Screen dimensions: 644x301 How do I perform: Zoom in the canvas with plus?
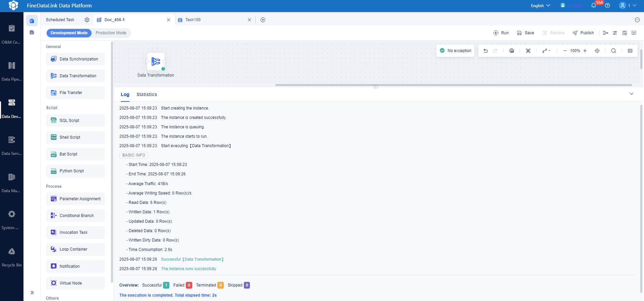585,51
